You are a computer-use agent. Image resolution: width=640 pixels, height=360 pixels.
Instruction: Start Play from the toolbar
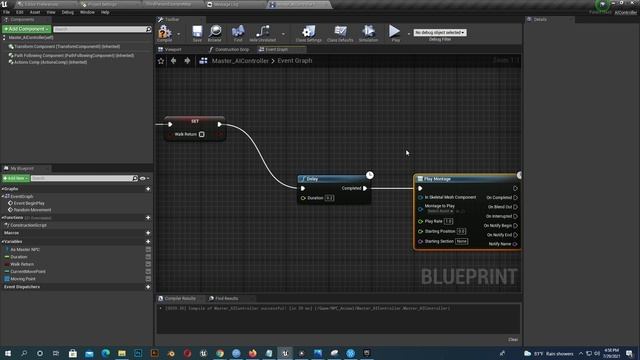point(394,31)
